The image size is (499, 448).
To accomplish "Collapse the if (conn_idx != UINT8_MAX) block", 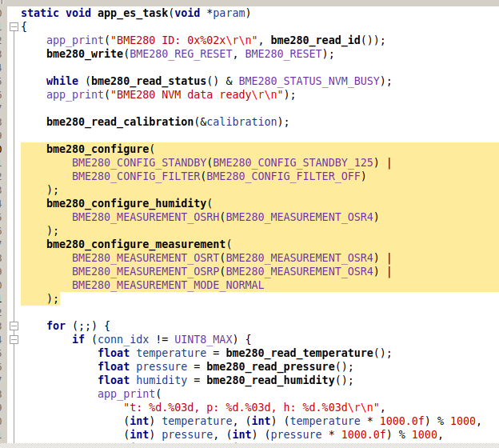I will click(12, 339).
